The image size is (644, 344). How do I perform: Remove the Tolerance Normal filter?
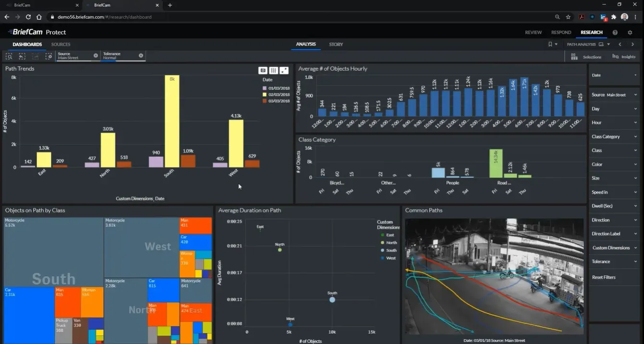(141, 56)
